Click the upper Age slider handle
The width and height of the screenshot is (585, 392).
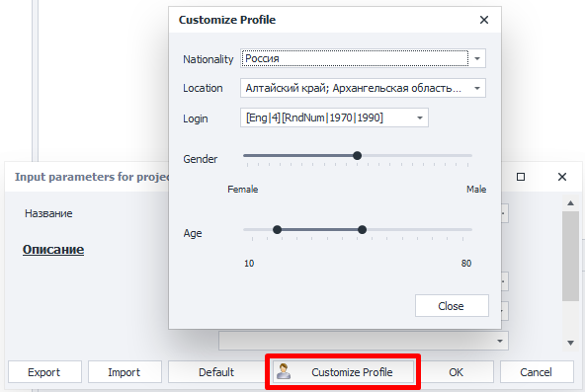[362, 229]
